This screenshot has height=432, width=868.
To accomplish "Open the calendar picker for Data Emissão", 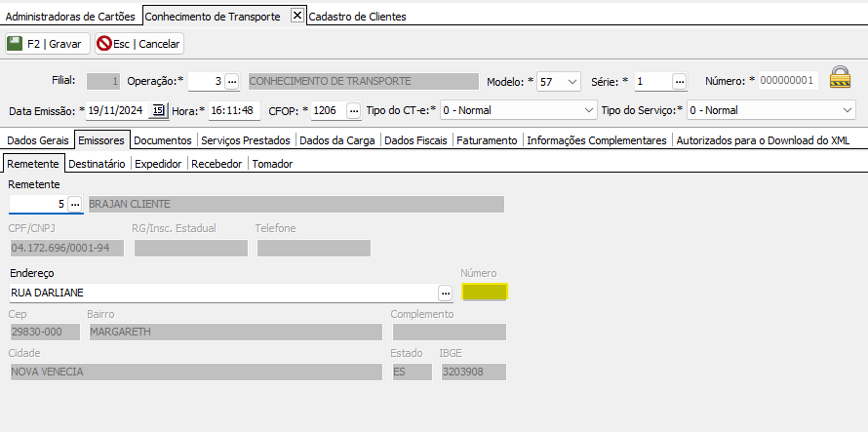I will (159, 110).
